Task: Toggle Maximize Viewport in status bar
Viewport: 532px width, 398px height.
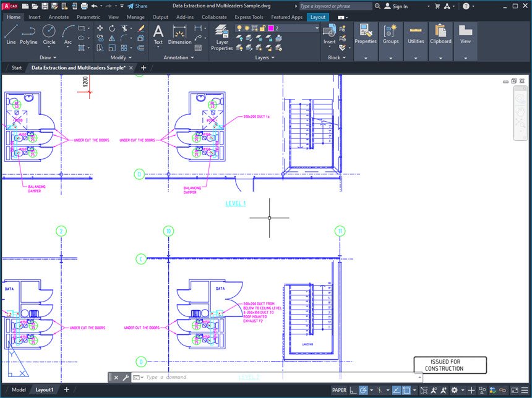Action: click(x=424, y=390)
